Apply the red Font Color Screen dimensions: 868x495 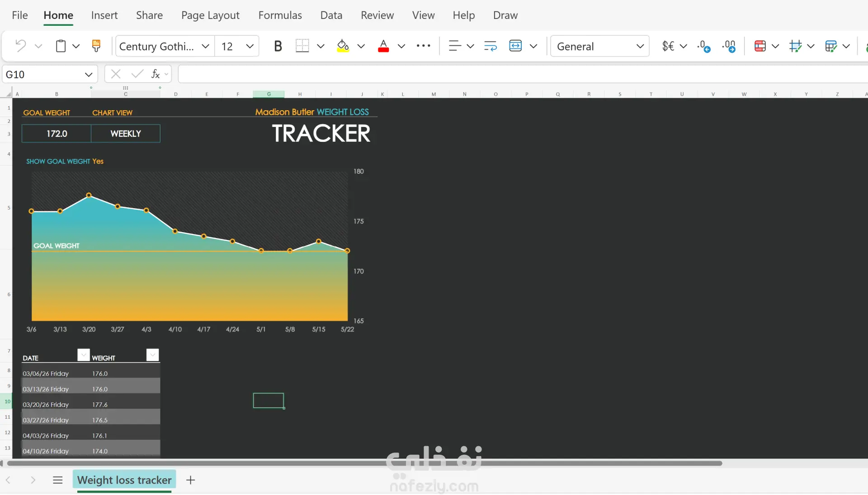pyautogui.click(x=383, y=46)
